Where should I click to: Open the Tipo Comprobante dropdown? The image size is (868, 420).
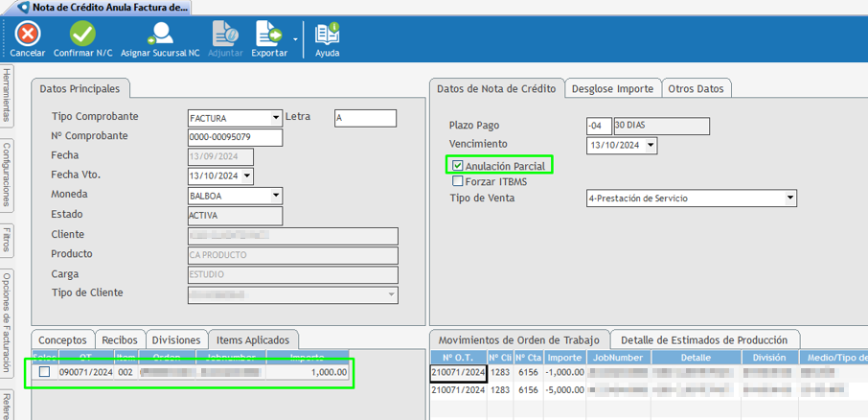coord(276,119)
